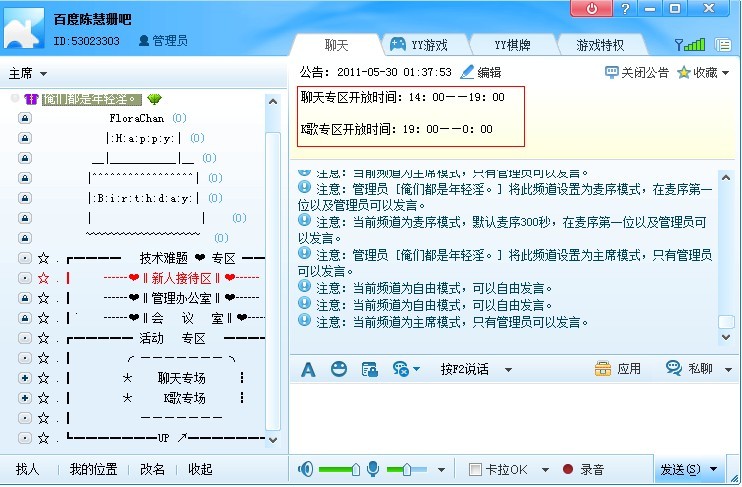The width and height of the screenshot is (742, 487).
Task: Select the 聊天专场 channel
Action: [x=181, y=378]
